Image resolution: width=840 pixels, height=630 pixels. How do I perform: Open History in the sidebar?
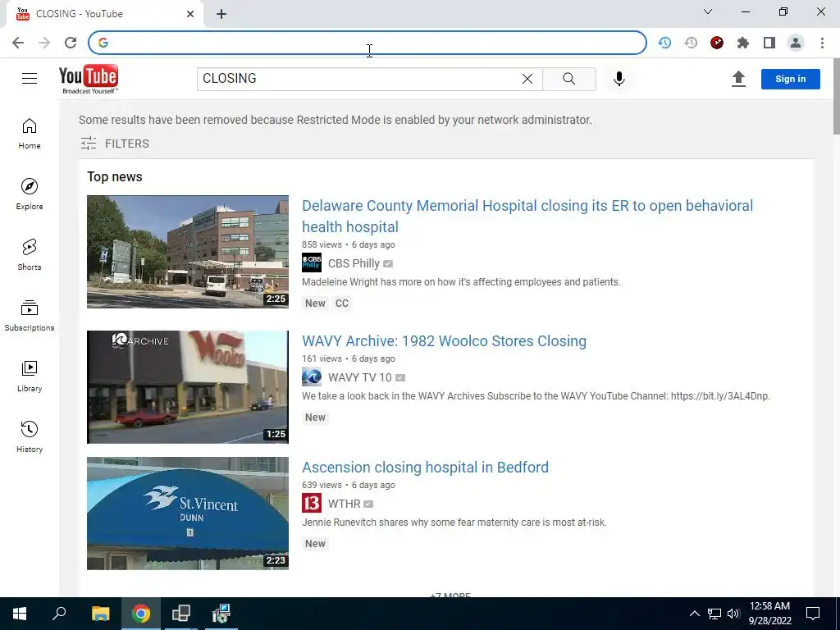30,437
